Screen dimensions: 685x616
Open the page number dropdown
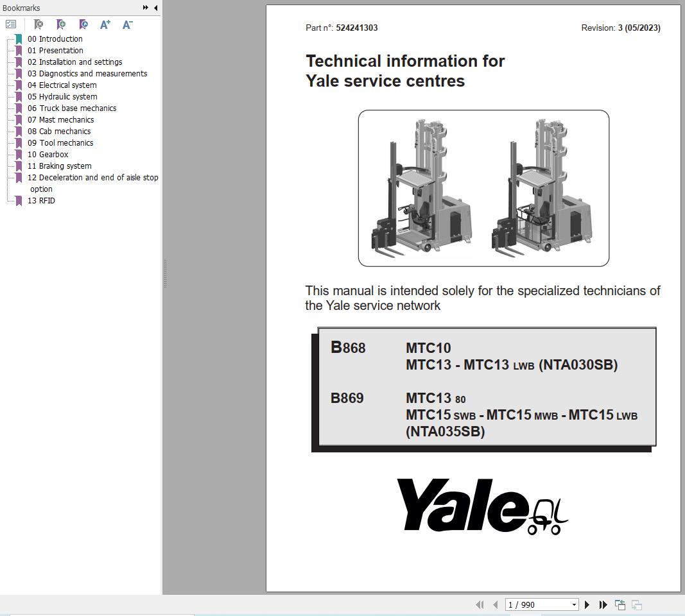pos(574,604)
